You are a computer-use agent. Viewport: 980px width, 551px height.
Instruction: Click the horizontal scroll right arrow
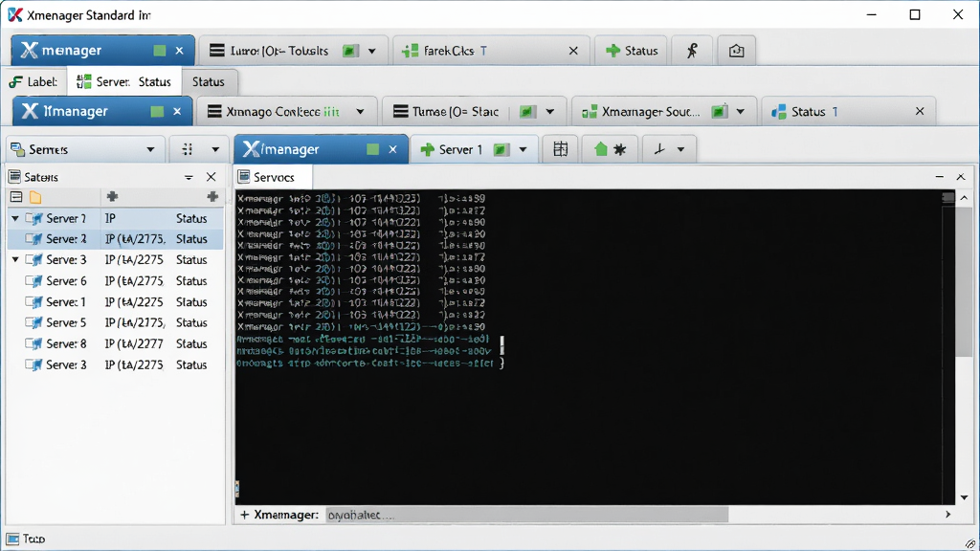[x=948, y=515]
